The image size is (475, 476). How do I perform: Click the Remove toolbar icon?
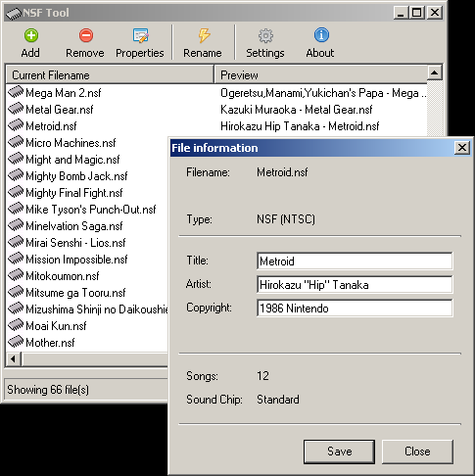(x=86, y=35)
